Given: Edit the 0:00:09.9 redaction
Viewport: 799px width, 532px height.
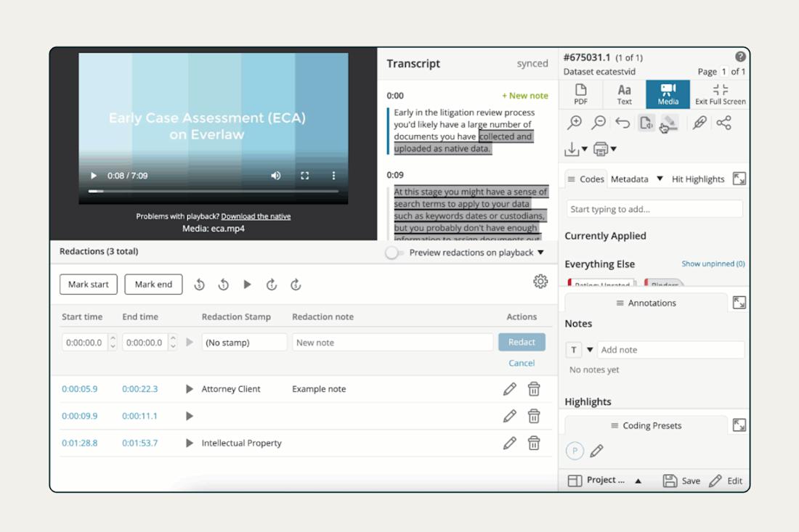Looking at the screenshot, I should [509, 416].
